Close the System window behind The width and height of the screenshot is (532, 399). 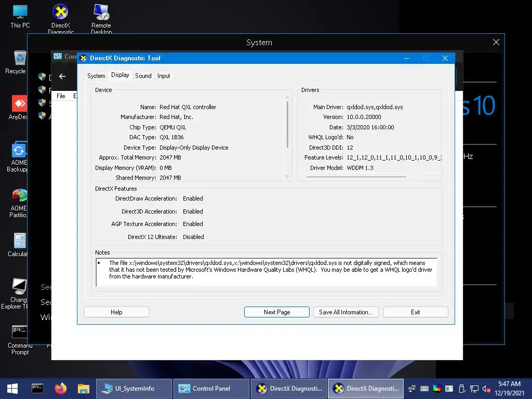[x=496, y=42]
